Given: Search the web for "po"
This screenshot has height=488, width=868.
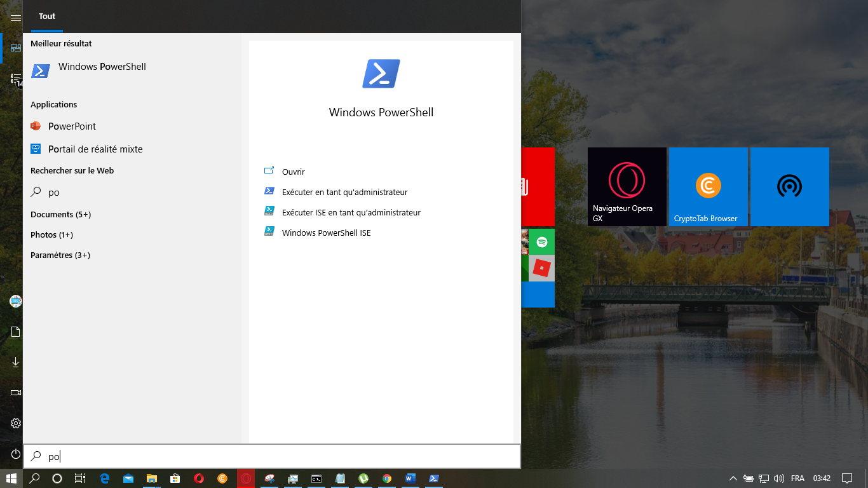Looking at the screenshot, I should 132,192.
